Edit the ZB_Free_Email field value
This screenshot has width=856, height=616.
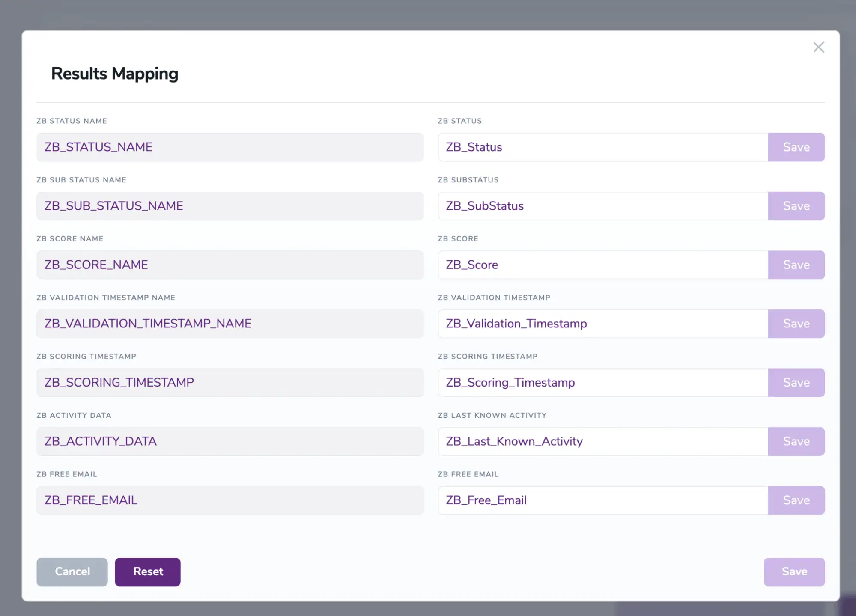[599, 500]
